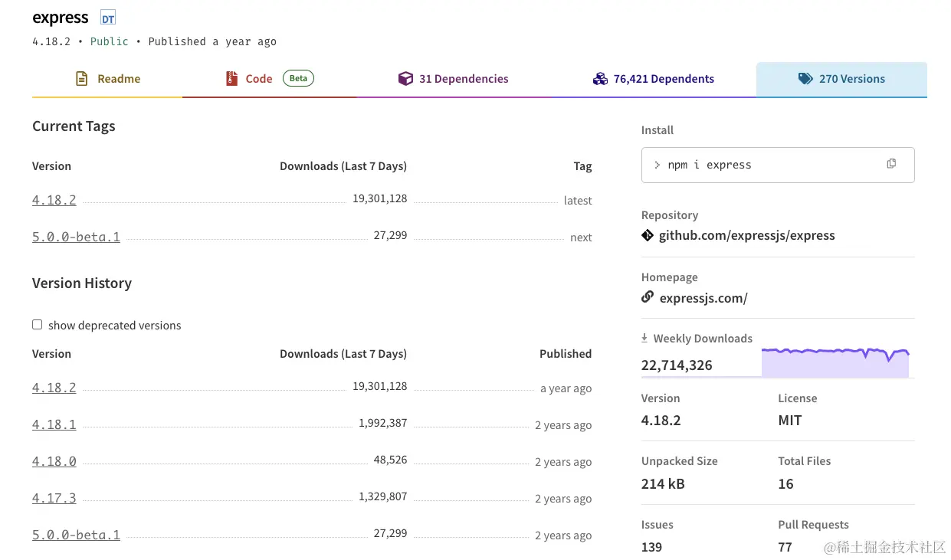This screenshot has width=951, height=560.
Task: Select the 270 Versions tab
Action: (x=841, y=79)
